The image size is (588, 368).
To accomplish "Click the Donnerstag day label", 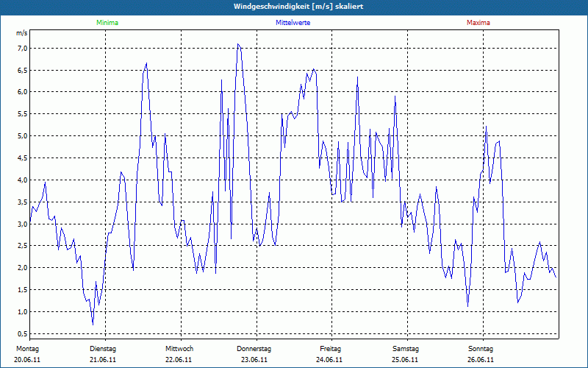I will pos(254,349).
